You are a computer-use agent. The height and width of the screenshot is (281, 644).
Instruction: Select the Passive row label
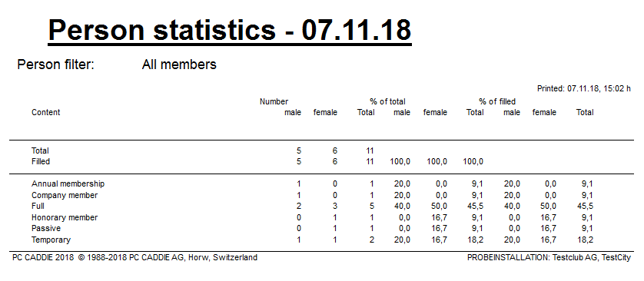tap(46, 229)
